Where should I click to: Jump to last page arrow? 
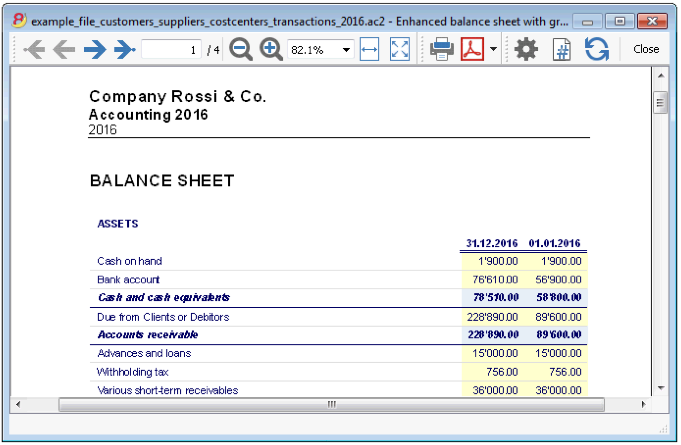point(125,49)
